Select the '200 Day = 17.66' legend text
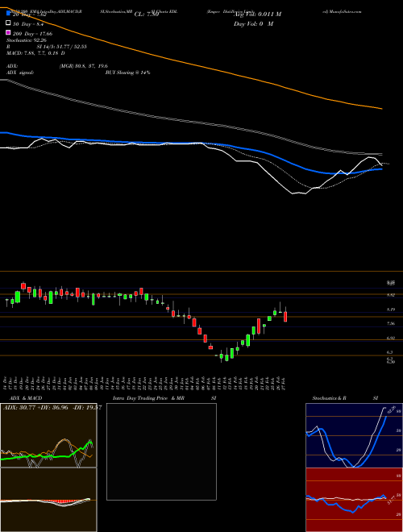Screen dimensions: 403x532 tap(32, 34)
